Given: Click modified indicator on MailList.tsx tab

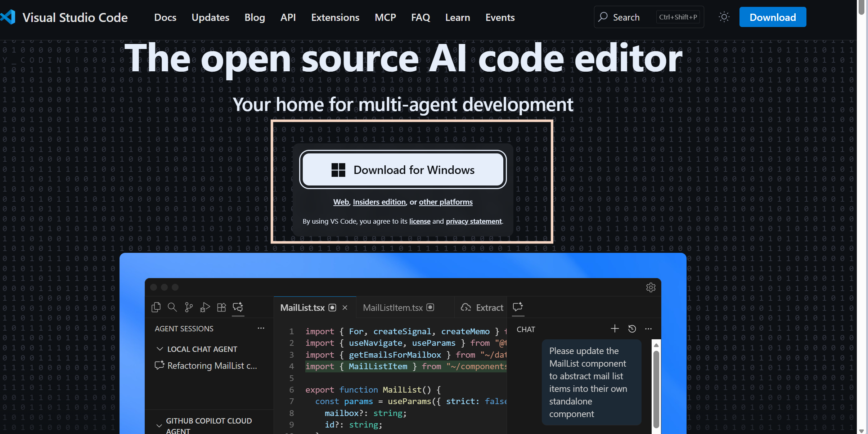Looking at the screenshot, I should [333, 308].
